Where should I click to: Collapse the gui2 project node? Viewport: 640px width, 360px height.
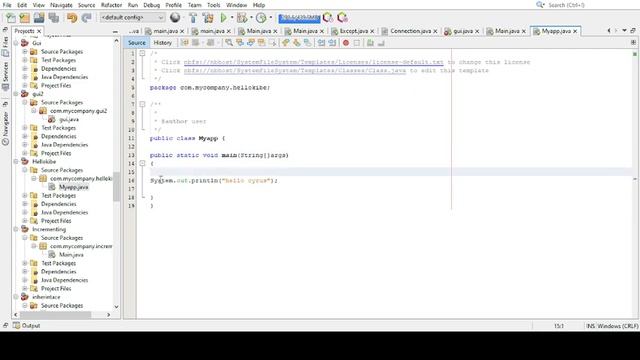click(16, 94)
